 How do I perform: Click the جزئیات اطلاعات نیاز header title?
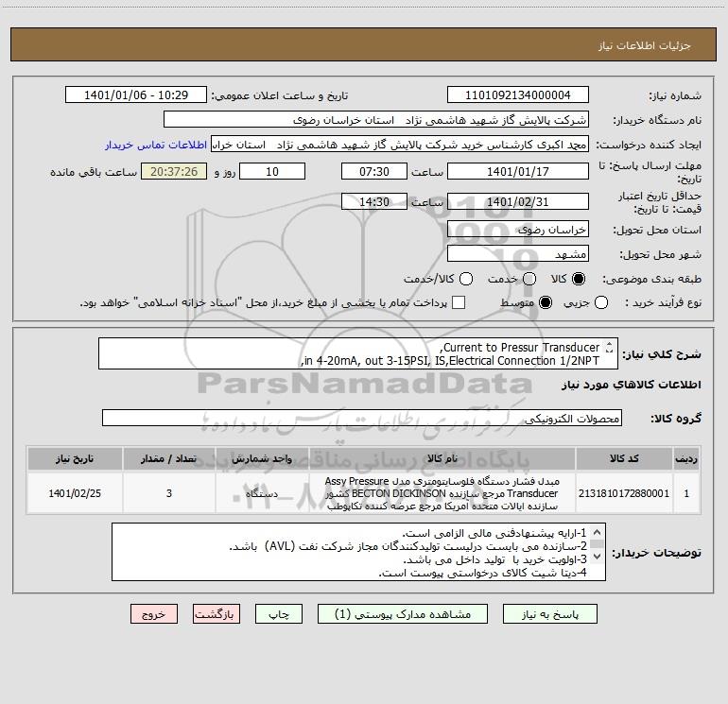click(x=644, y=45)
